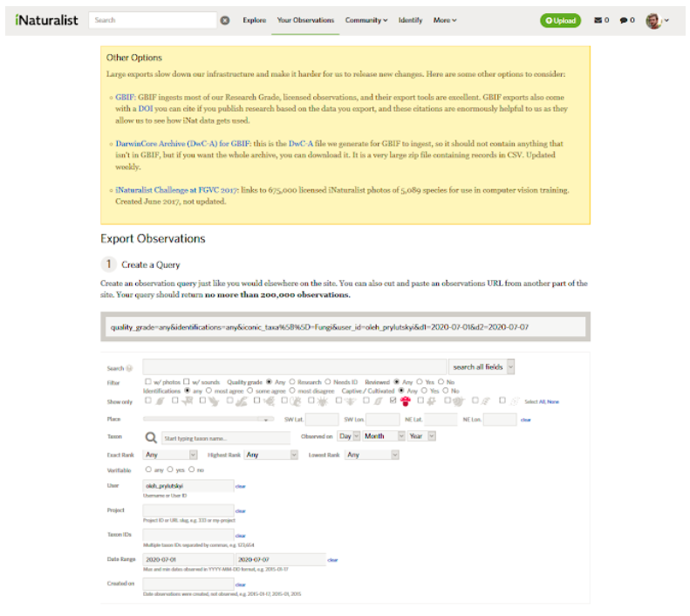Viewport: 690px width, 616px height.
Task: Open the user profile avatar menu
Action: coord(656,20)
